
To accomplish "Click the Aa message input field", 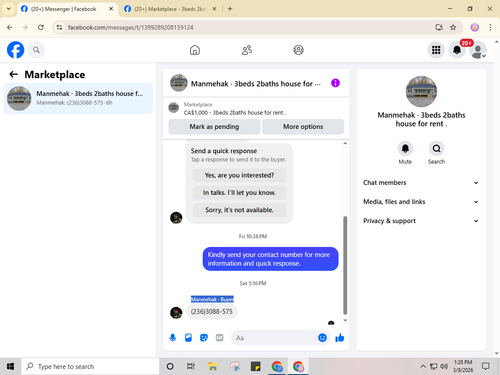I will click(x=273, y=338).
